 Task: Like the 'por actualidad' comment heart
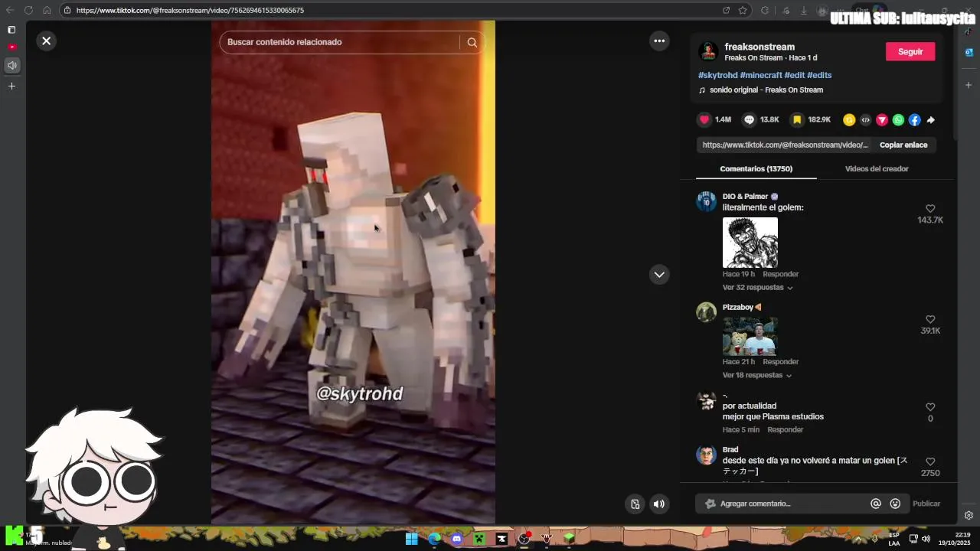[930, 407]
